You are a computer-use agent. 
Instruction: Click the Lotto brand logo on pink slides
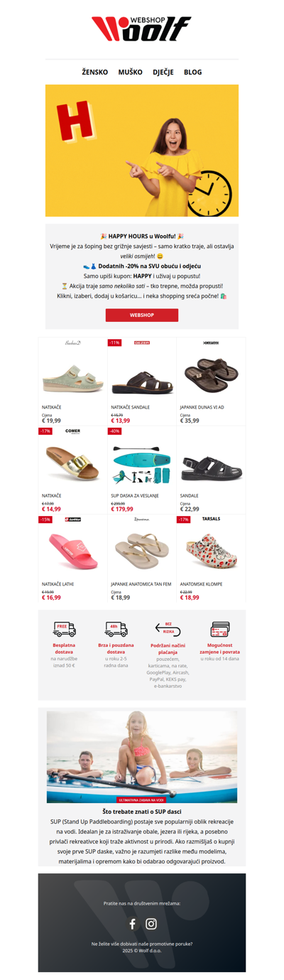[x=72, y=519]
